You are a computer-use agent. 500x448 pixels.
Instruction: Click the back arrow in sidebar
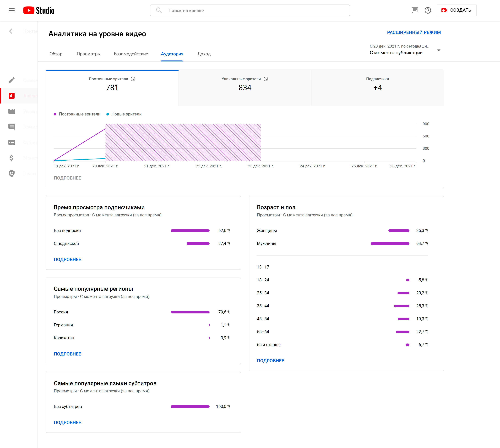pos(12,31)
